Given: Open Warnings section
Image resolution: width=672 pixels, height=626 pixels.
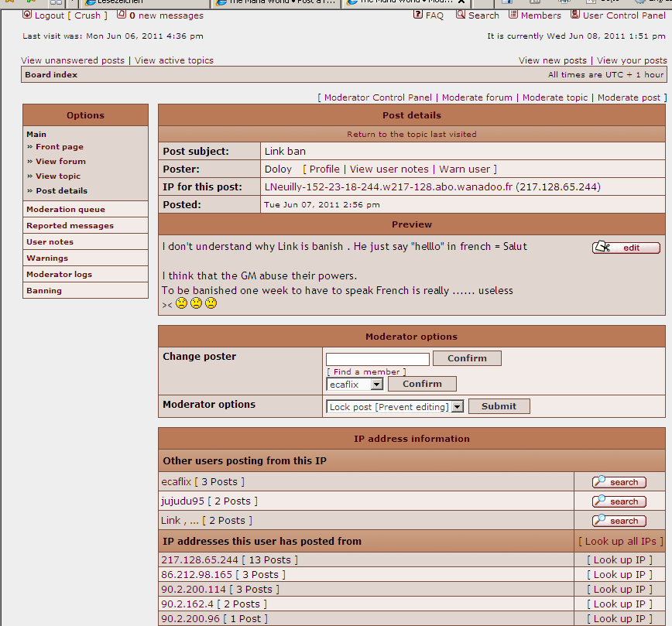Looking at the screenshot, I should point(47,258).
